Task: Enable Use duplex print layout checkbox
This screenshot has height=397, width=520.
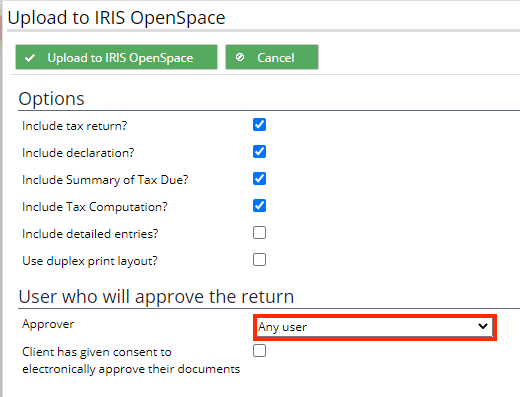Action: point(259,260)
